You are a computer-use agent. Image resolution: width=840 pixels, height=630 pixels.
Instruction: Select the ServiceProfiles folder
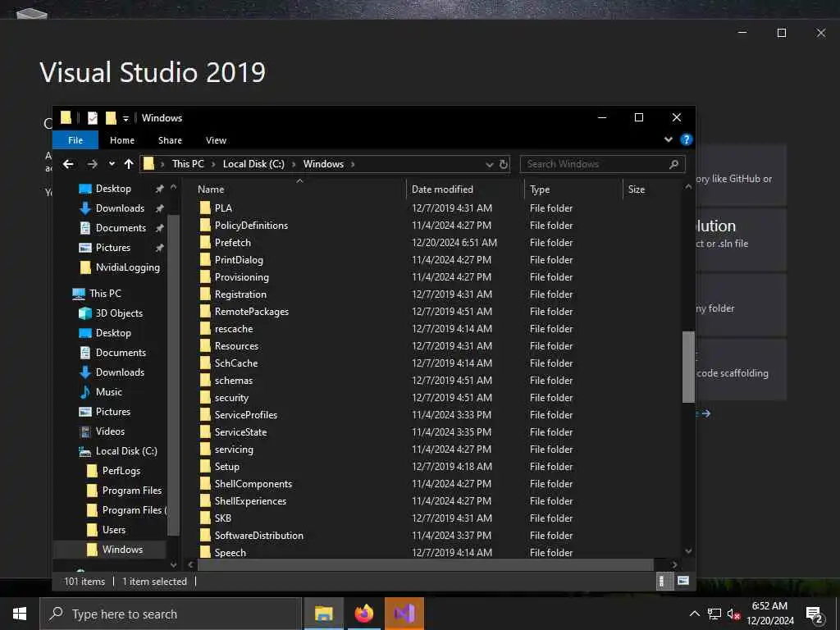pos(246,414)
